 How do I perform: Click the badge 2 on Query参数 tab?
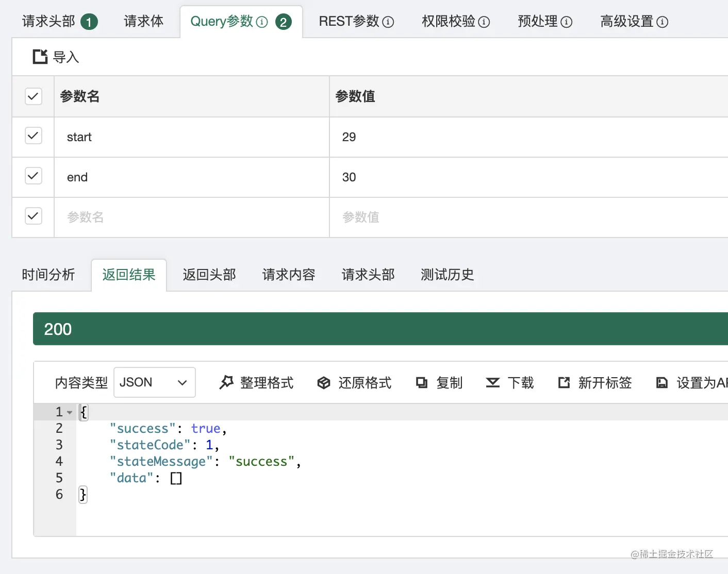coord(283,22)
